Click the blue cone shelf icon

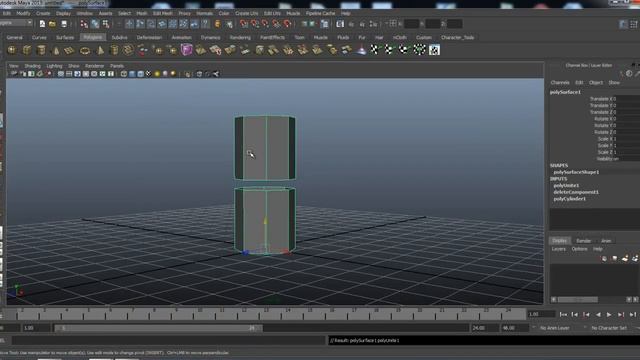pos(361,50)
